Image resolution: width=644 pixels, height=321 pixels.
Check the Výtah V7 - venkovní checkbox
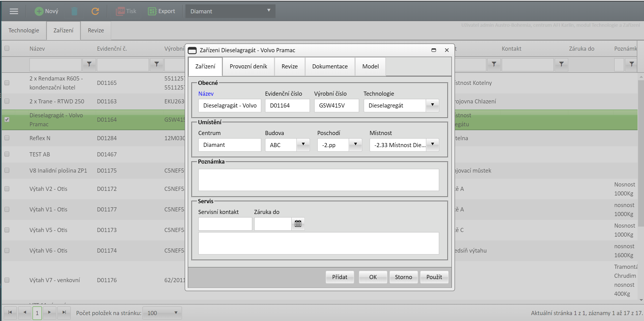7,280
